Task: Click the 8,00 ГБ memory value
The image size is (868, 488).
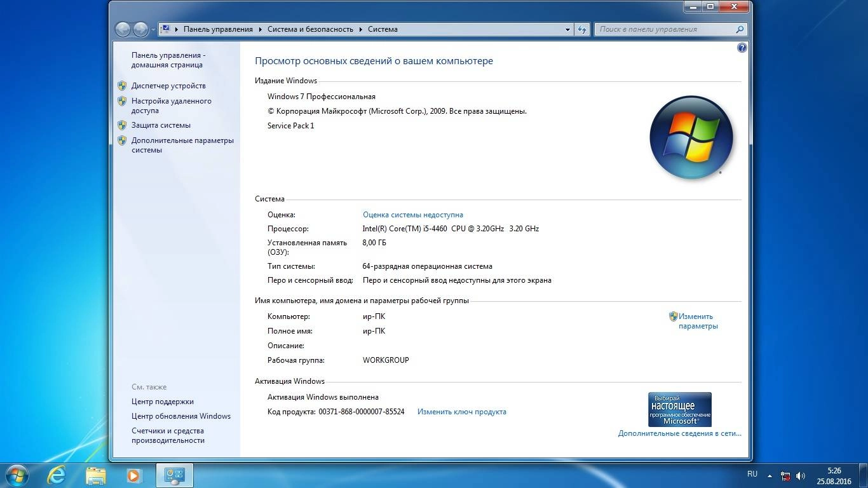Action: click(x=374, y=243)
